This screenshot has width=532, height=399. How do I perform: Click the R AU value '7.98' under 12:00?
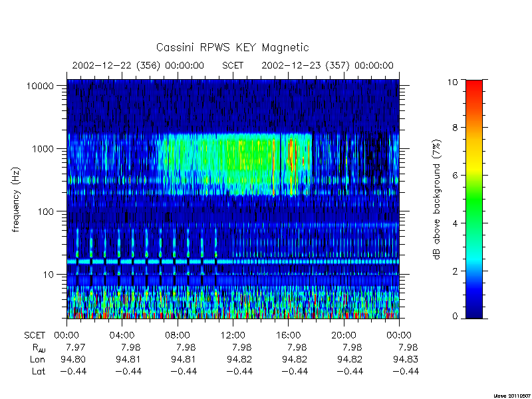click(x=242, y=347)
